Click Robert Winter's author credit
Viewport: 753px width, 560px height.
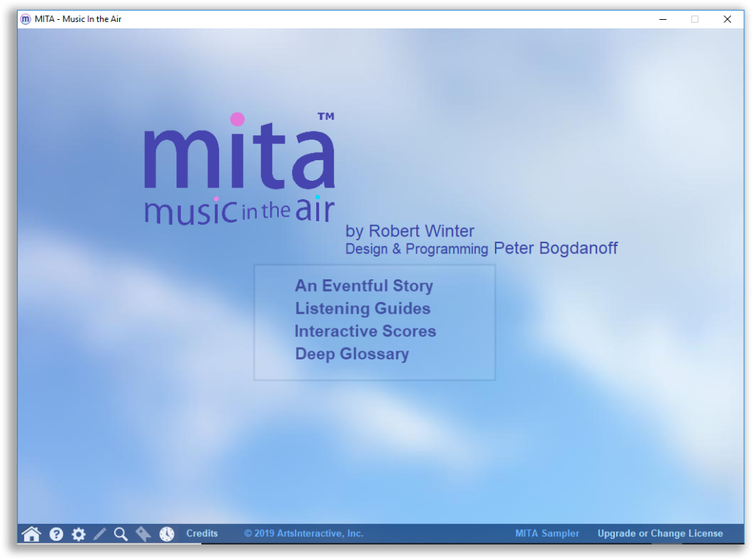pos(410,231)
